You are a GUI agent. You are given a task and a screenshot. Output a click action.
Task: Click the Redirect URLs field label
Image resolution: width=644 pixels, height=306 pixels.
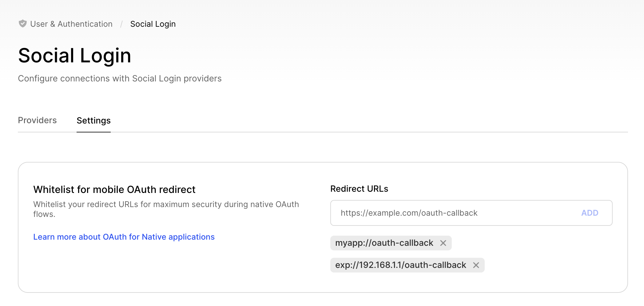(359, 189)
